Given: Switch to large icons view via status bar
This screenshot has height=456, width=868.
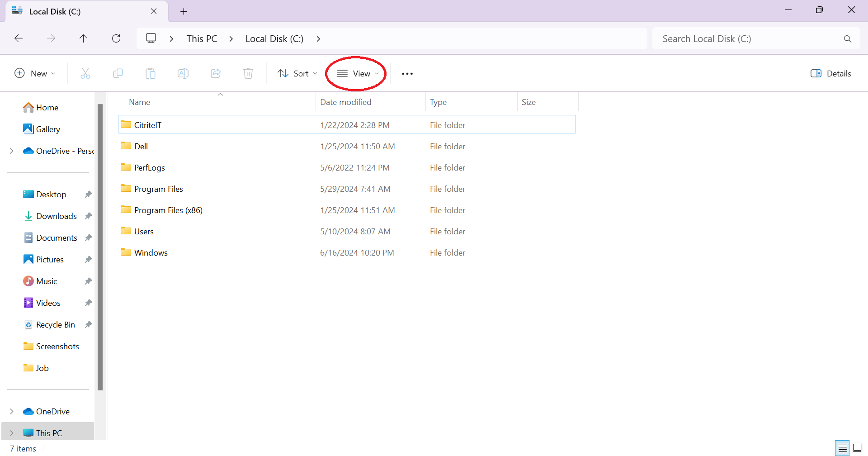Looking at the screenshot, I should 857,448.
